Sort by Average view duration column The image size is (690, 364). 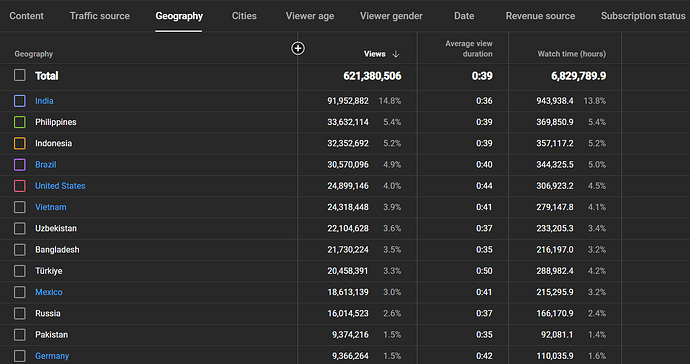[469, 48]
